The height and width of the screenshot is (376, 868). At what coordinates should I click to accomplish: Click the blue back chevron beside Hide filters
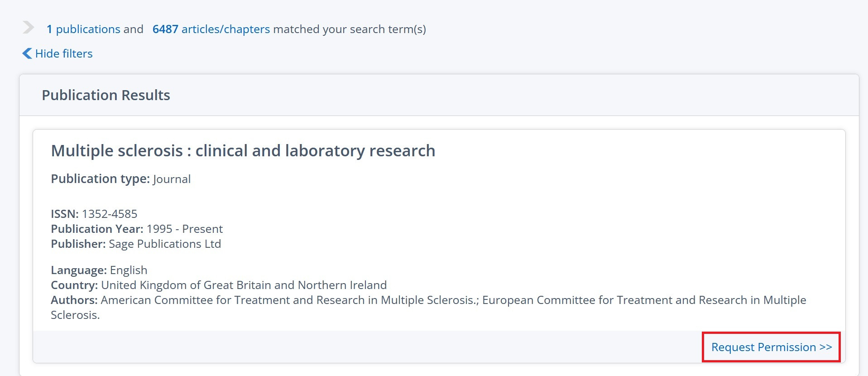[27, 53]
